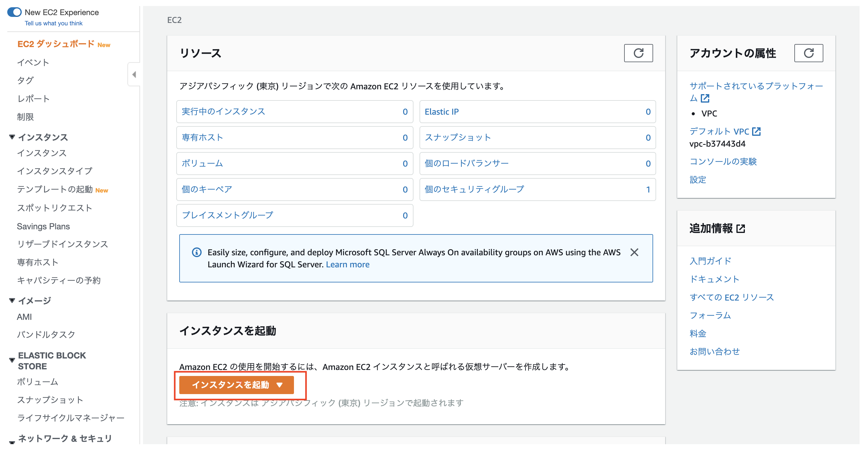
Task: Refresh the リソース panel
Action: [639, 53]
